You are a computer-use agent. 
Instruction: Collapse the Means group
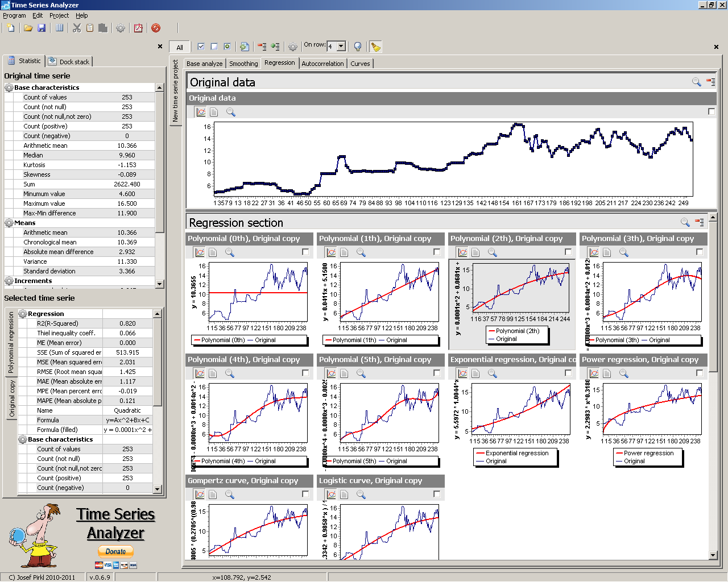point(9,223)
